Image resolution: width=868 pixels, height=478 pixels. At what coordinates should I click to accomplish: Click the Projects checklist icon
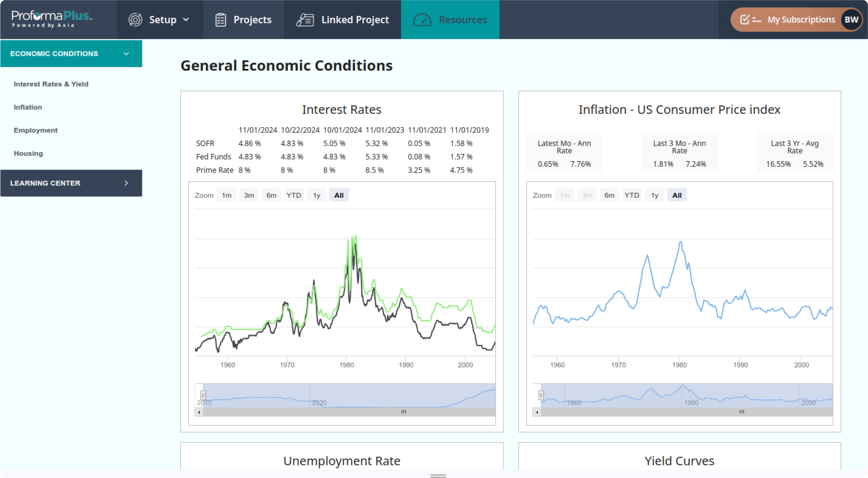tap(221, 20)
